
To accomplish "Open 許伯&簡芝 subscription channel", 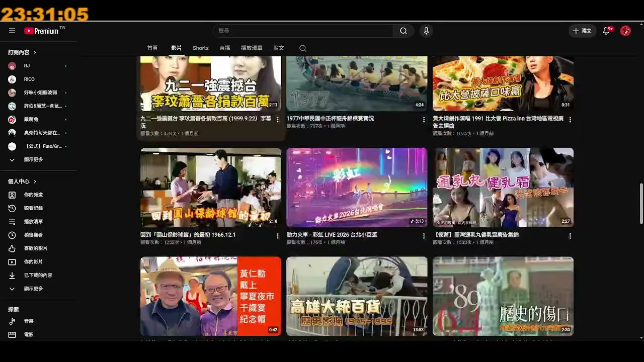I will (39, 106).
